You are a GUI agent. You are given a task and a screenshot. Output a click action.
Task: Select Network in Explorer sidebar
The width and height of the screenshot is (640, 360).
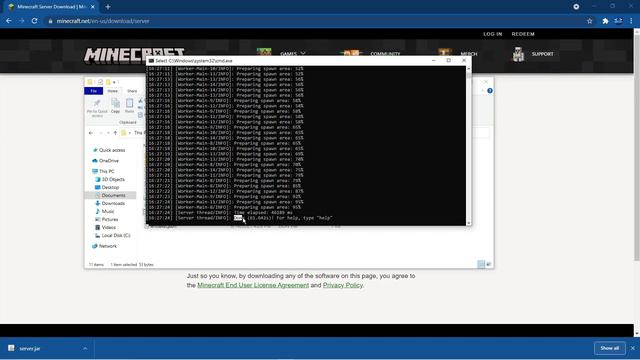point(104,246)
